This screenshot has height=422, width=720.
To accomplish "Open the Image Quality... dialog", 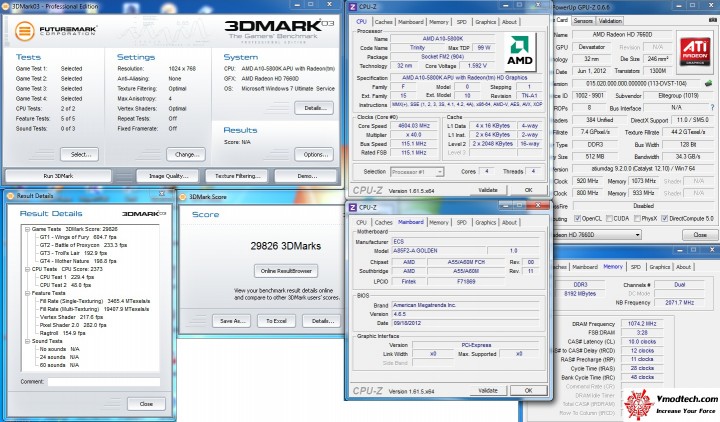I will (x=169, y=176).
